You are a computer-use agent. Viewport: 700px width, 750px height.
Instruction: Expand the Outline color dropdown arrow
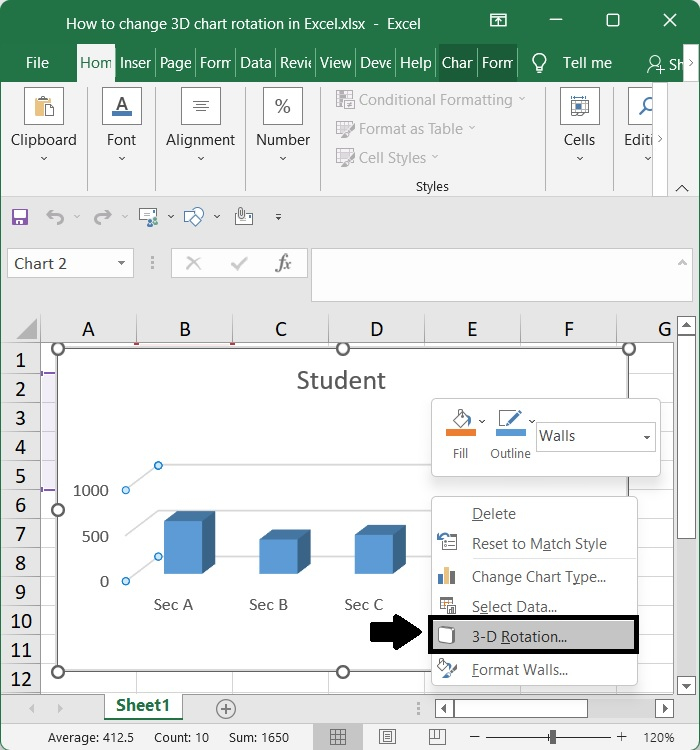[x=532, y=421]
